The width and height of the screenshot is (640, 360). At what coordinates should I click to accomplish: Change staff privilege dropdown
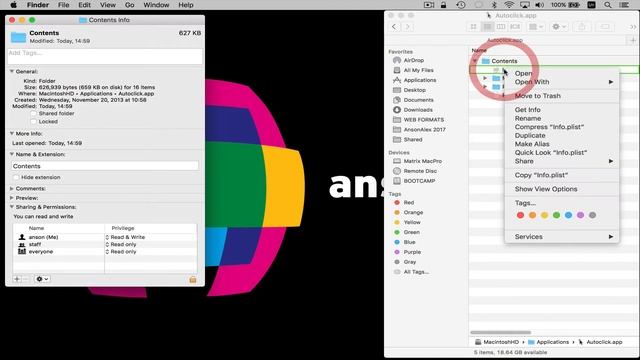tap(121, 244)
